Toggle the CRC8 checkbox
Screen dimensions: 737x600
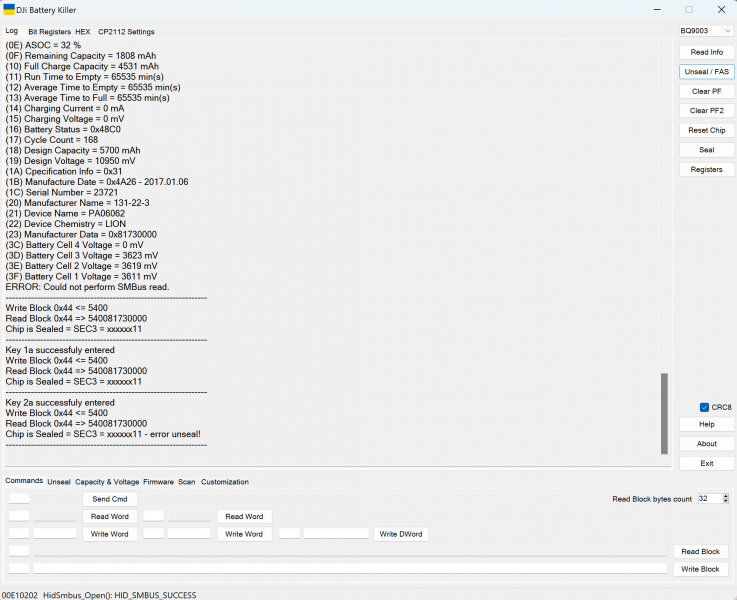tap(704, 407)
